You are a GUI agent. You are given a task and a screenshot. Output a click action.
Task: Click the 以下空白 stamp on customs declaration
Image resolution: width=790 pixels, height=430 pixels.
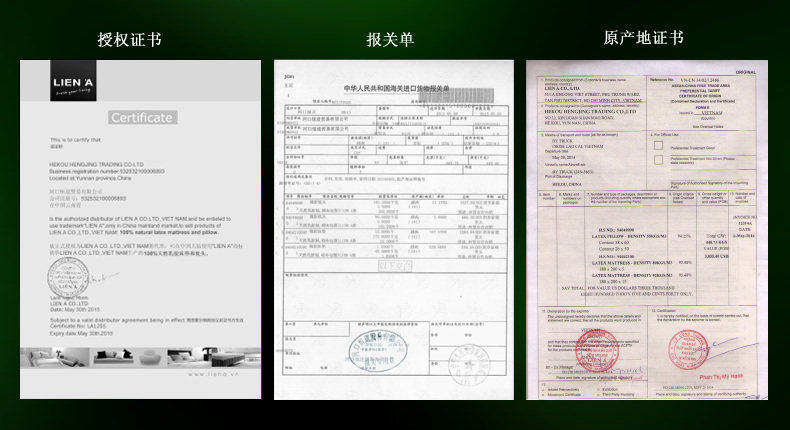(x=395, y=266)
